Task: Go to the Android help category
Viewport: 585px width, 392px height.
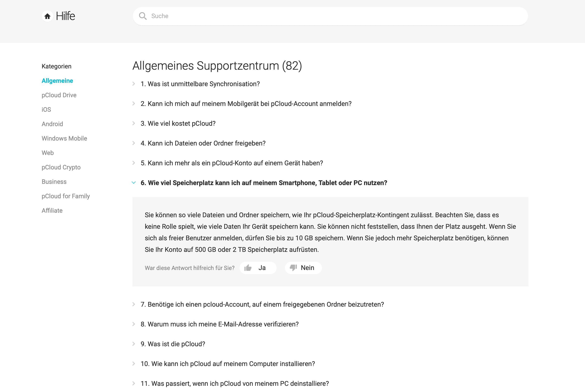Action: [52, 124]
